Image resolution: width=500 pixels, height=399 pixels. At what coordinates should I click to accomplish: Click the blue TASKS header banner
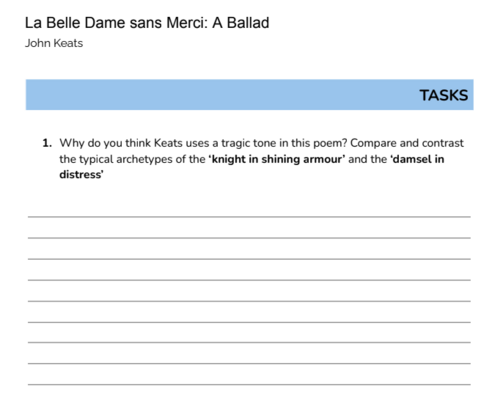click(250, 95)
